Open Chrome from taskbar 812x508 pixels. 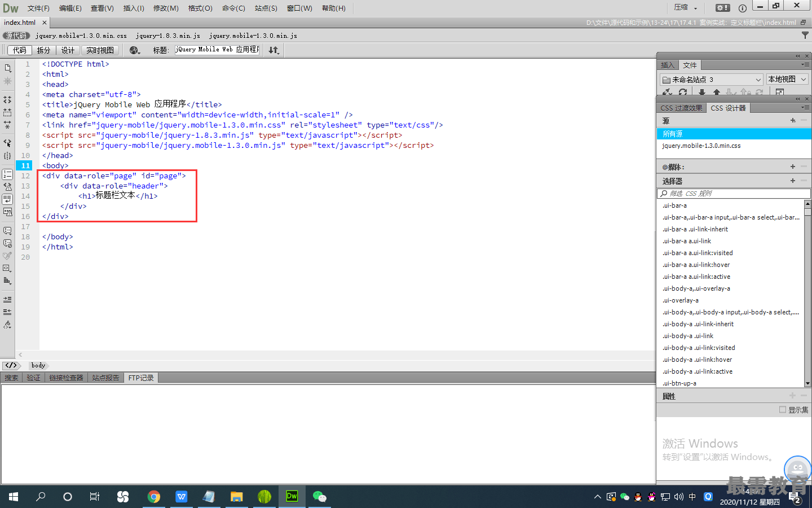pyautogui.click(x=153, y=497)
